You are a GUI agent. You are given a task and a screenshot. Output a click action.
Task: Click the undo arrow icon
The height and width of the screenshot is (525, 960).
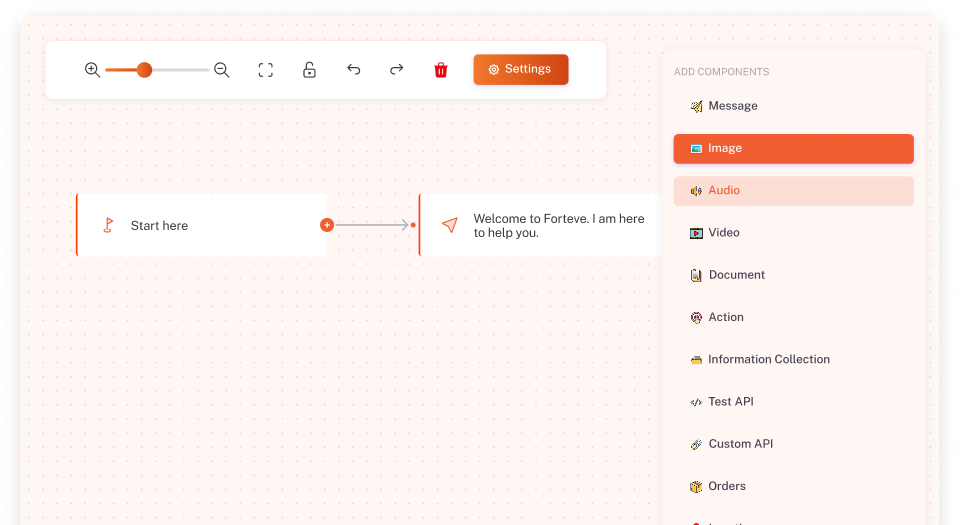(x=353, y=70)
